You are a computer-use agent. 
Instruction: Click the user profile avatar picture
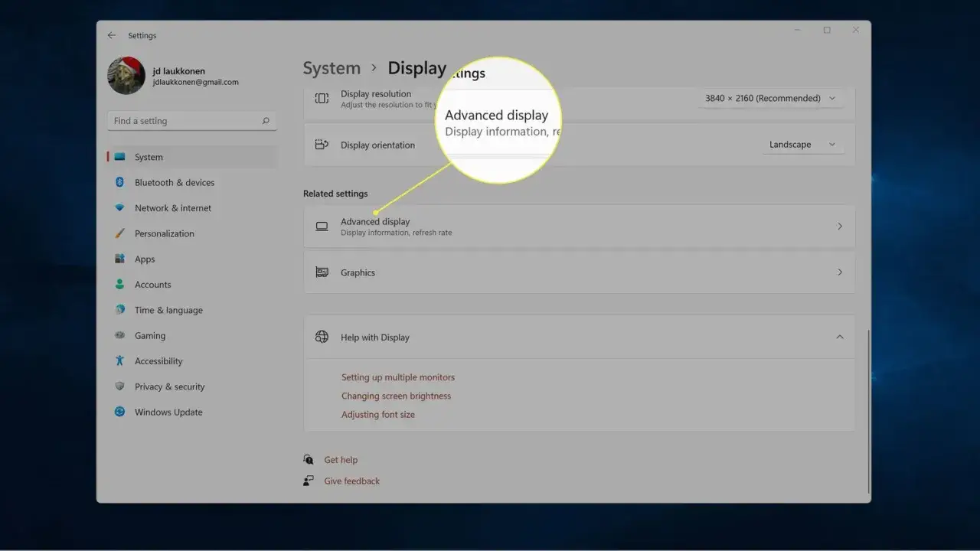(126, 76)
